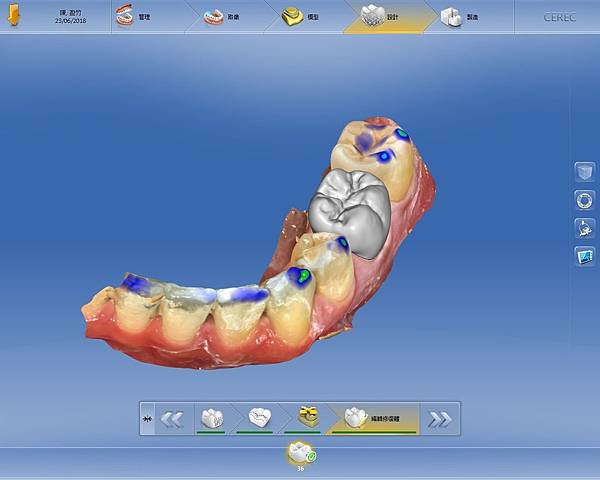Select the yellow block step icon
This screenshot has width=600, height=480.
308,418
